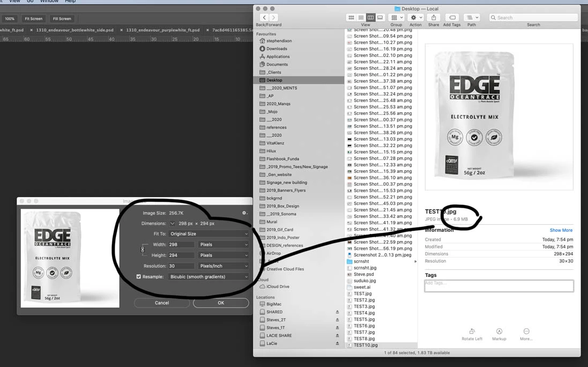The image size is (588, 367).
Task: Switch to 1310_endeavour_bottlewhite_side.psd tab
Action: [x=75, y=30]
